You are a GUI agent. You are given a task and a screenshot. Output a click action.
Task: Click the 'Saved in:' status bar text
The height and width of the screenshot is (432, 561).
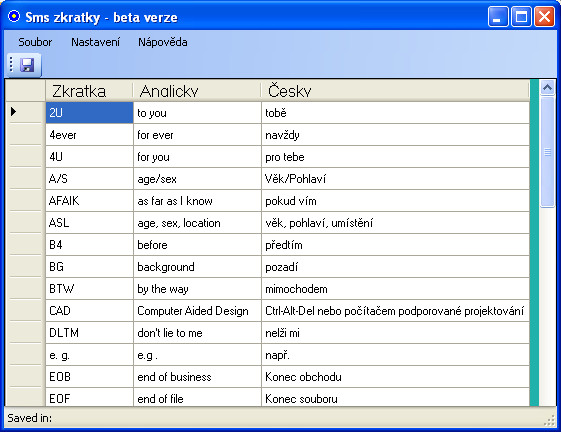pos(30,418)
